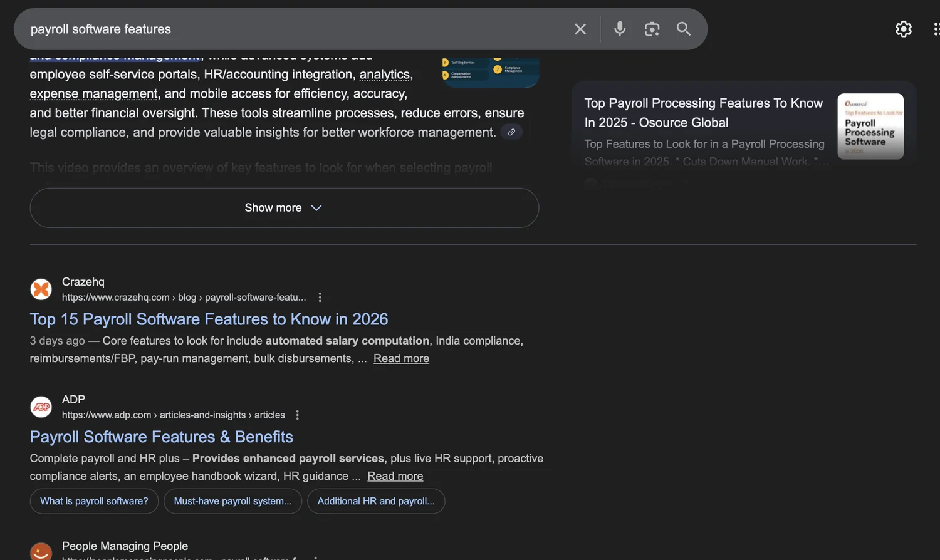Click the underlined analytics term
This screenshot has height=560, width=940.
tap(385, 75)
